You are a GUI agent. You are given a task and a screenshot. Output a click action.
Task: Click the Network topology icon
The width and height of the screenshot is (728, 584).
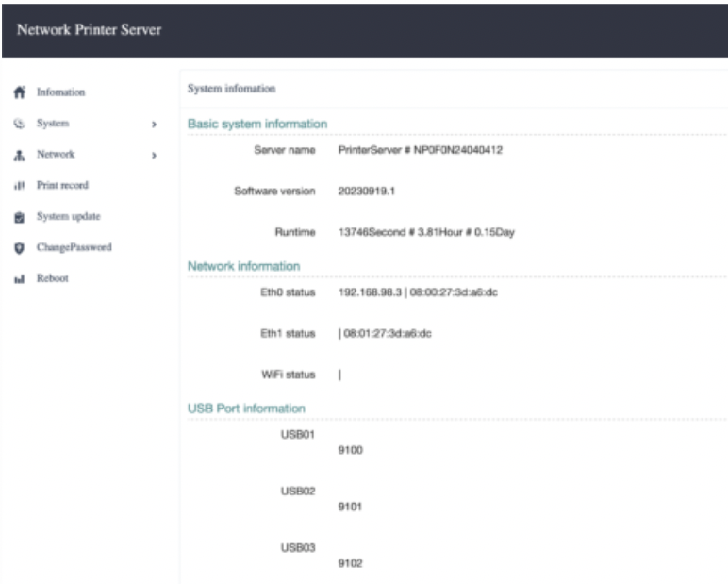(17, 155)
